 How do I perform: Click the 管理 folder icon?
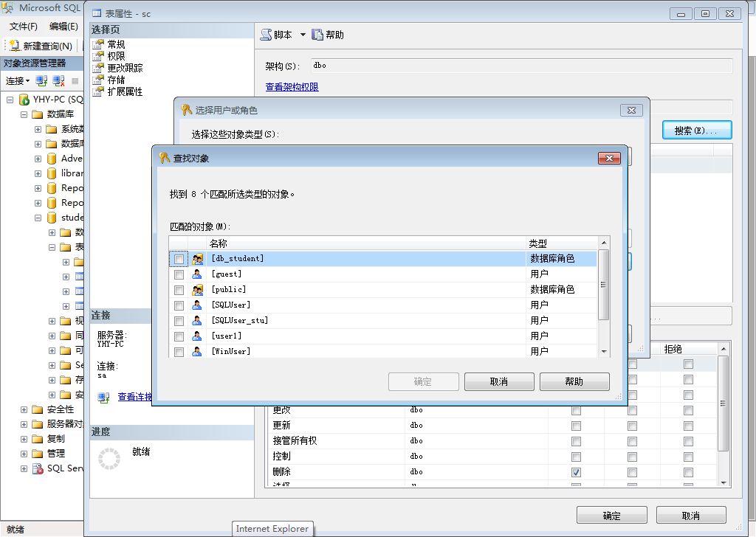point(38,454)
